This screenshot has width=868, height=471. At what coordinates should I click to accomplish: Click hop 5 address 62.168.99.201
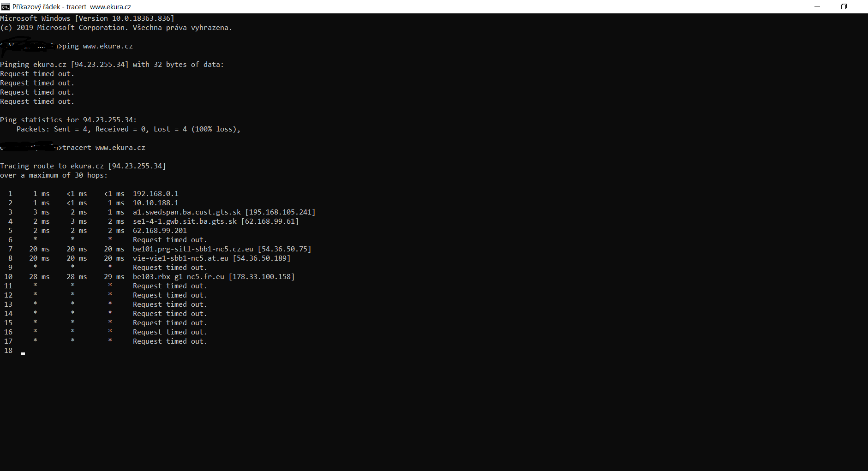tap(160, 231)
